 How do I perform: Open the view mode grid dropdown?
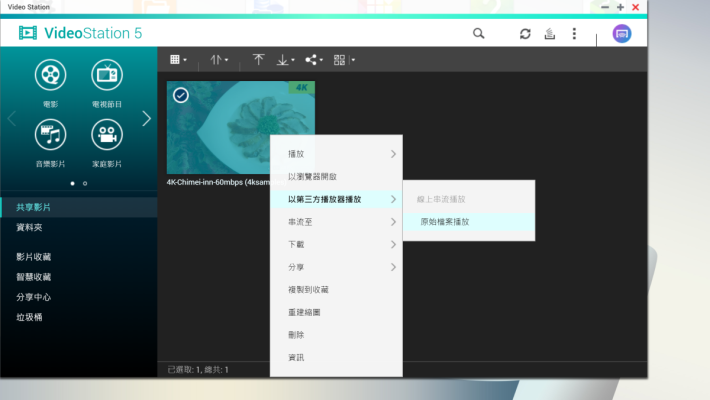coord(178,59)
